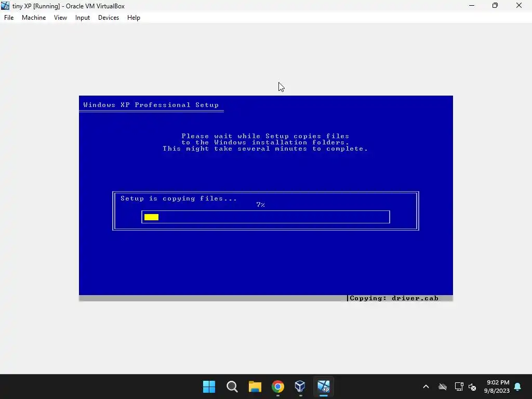
Task: Click the yellow setup progress bar
Action: point(151,217)
